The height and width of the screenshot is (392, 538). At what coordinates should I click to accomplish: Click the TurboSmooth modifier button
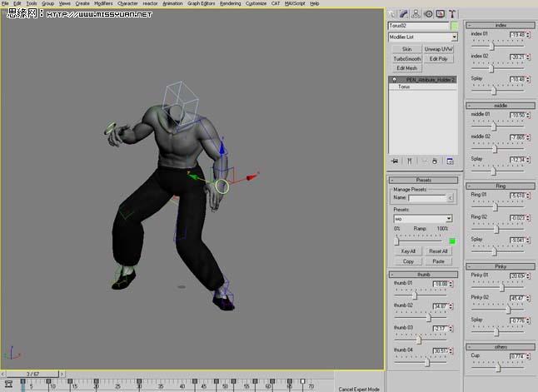coord(406,59)
